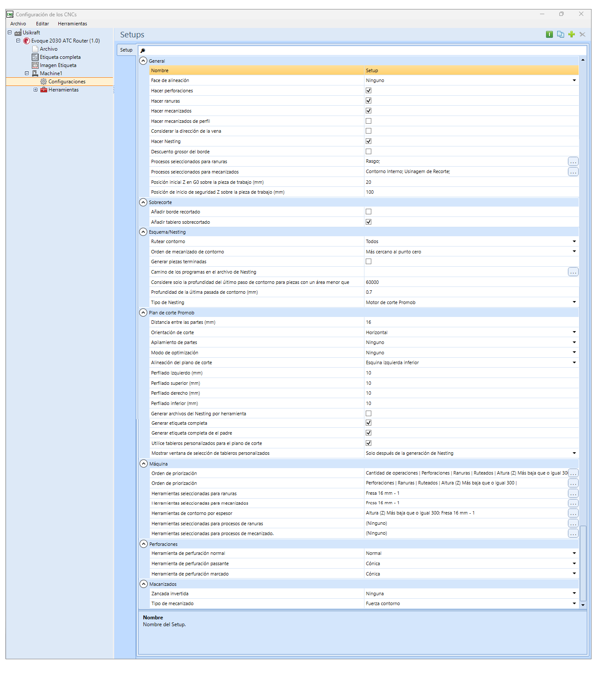Viewport: 616px width, 673px height.
Task: Open browse button for Procesos seleccionados para mecanizados
Action: click(573, 172)
